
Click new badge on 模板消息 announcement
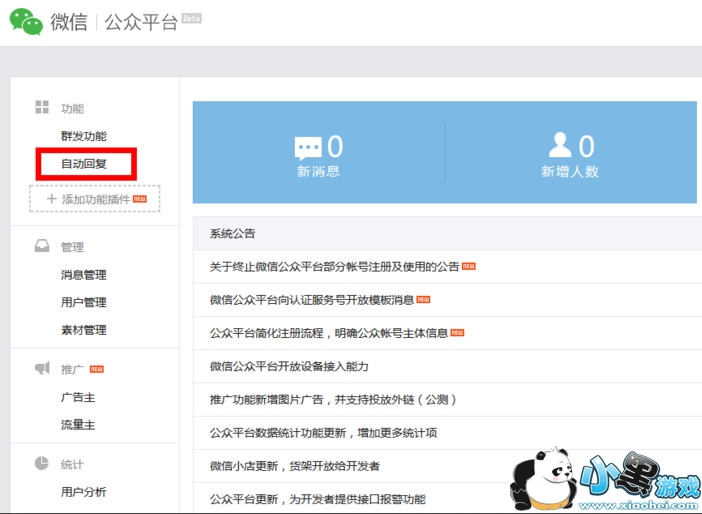pyautogui.click(x=424, y=299)
